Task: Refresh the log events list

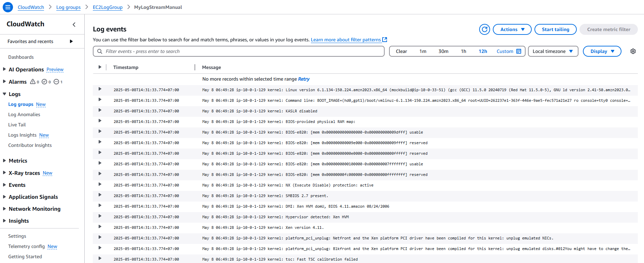Action: coord(484,29)
